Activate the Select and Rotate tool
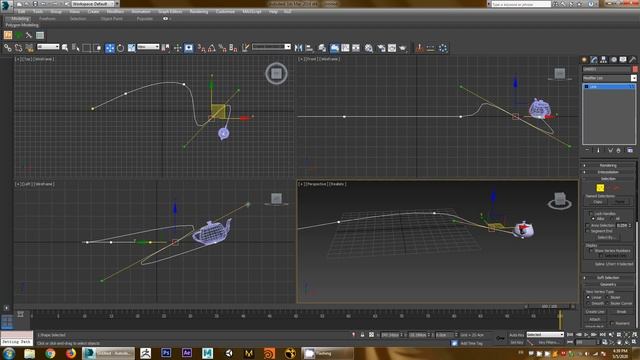 120,48
